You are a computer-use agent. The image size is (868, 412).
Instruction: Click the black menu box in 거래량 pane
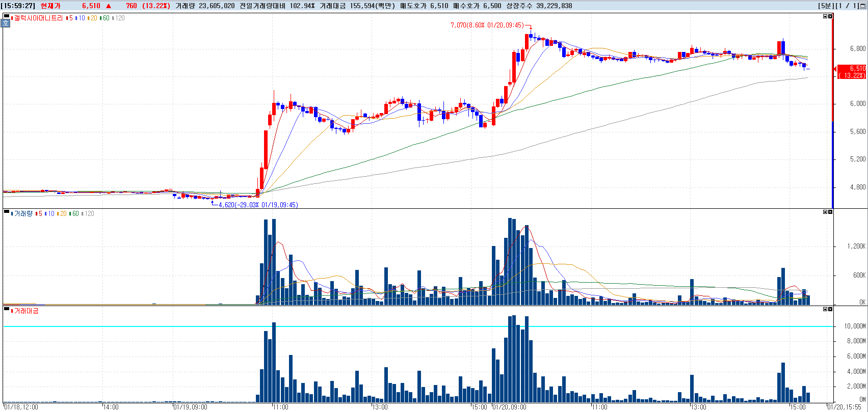[x=6, y=212]
